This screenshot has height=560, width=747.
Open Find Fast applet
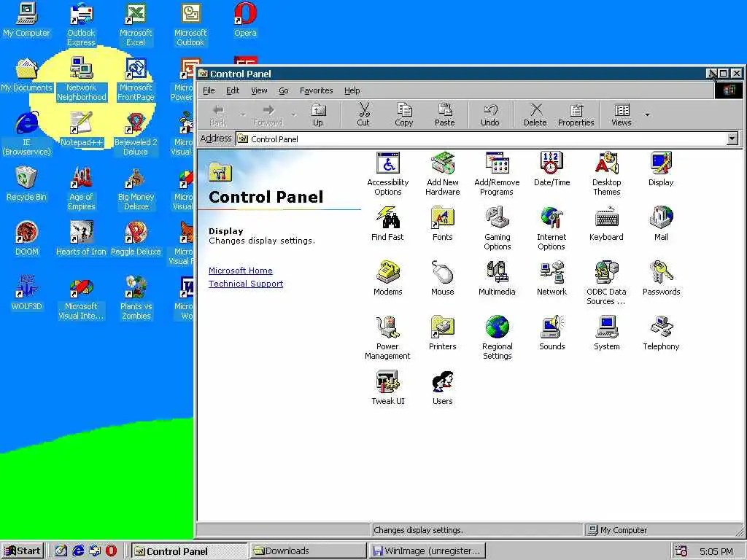387,224
